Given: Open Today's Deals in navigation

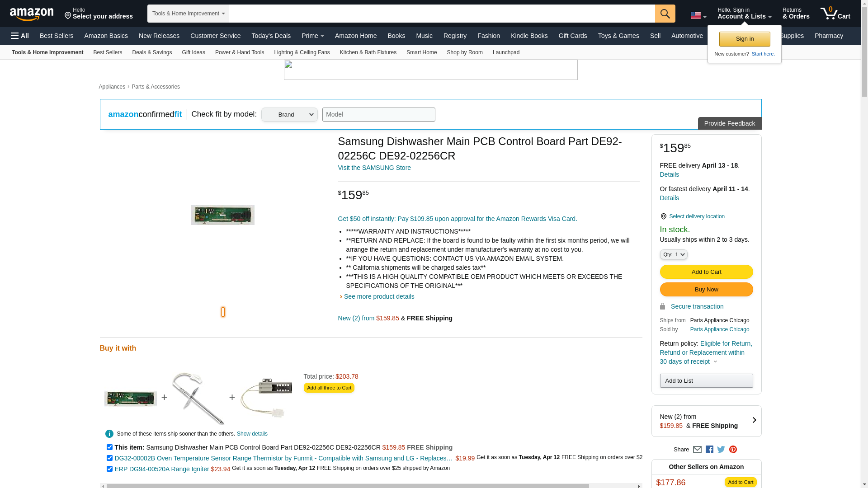Looking at the screenshot, I should point(271,36).
